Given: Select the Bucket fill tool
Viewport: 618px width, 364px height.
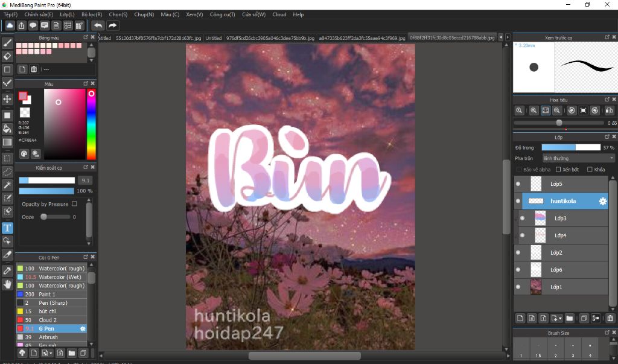Looking at the screenshot, I should 7,129.
